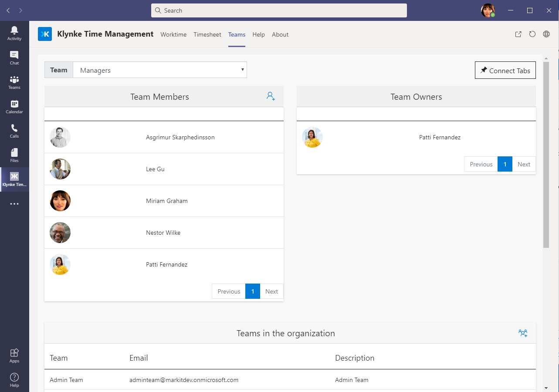The height and width of the screenshot is (392, 559).
Task: Open the About tab
Action: click(280, 34)
